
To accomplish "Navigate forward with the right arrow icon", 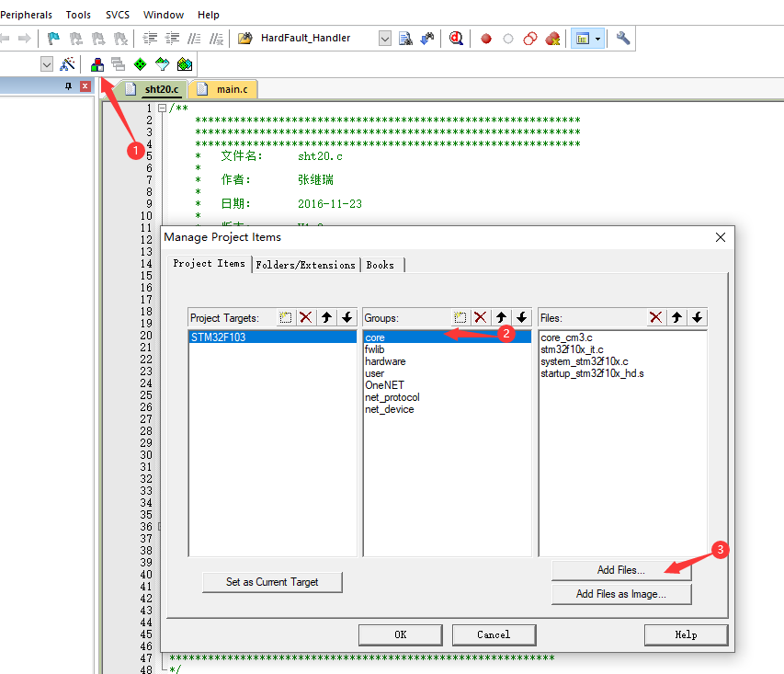I will click(x=24, y=38).
